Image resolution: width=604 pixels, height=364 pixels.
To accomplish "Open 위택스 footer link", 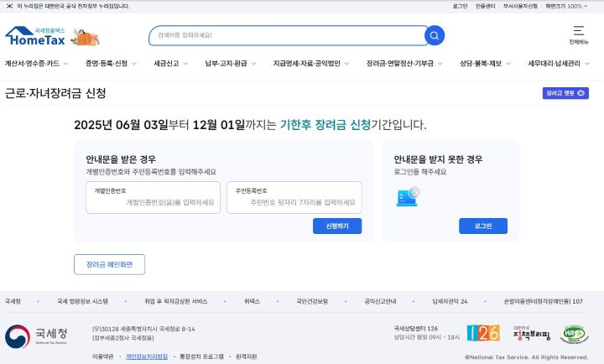I will (x=252, y=301).
